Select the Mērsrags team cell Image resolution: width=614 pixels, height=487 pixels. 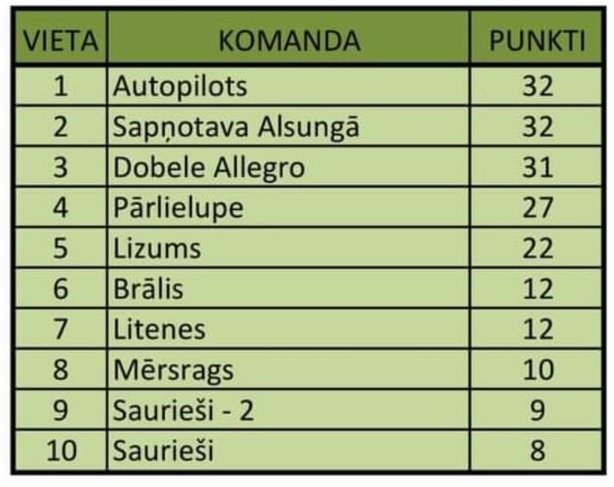pos(289,370)
